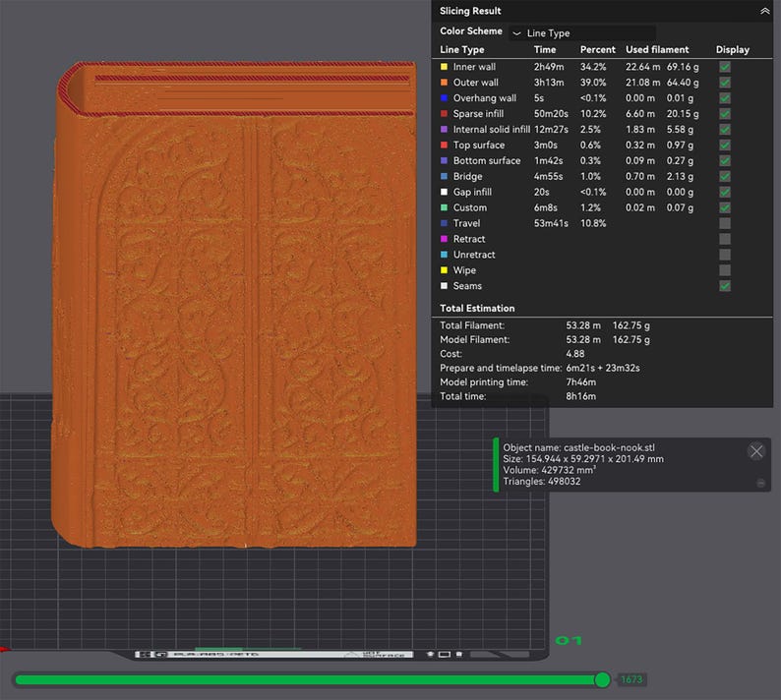Click the red Top surface color swatch

coord(444,145)
